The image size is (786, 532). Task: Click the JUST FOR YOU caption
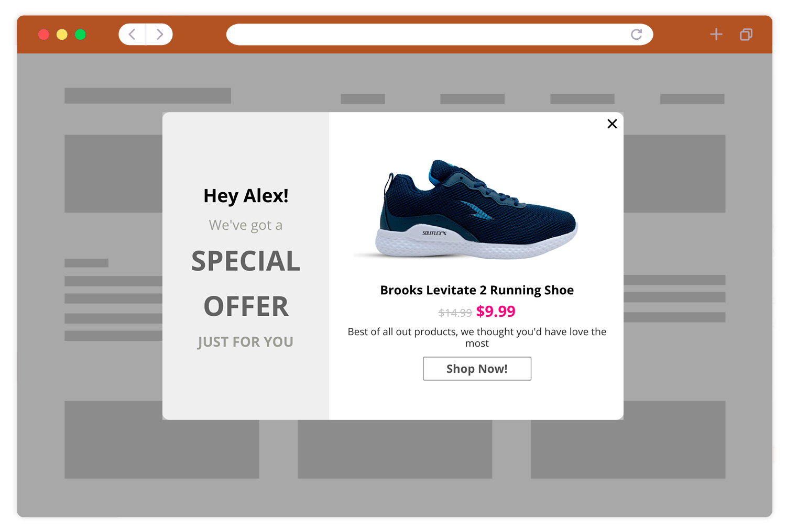245,342
